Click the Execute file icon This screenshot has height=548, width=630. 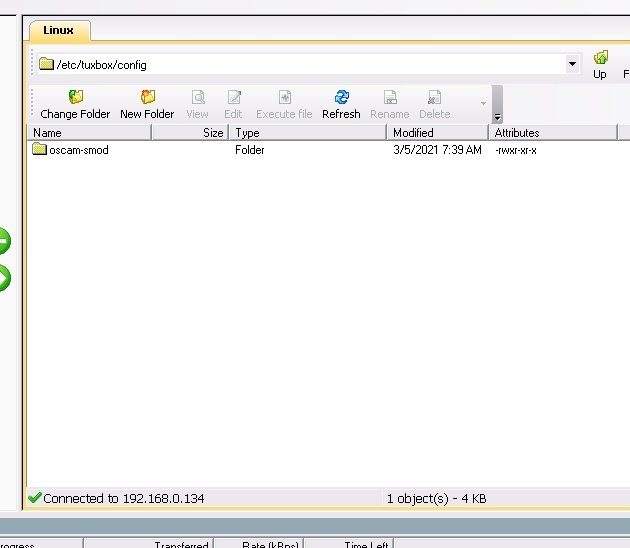coord(284,103)
